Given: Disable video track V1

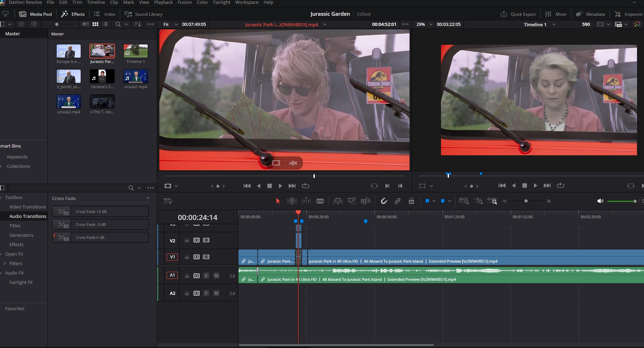Looking at the screenshot, I should (x=206, y=257).
